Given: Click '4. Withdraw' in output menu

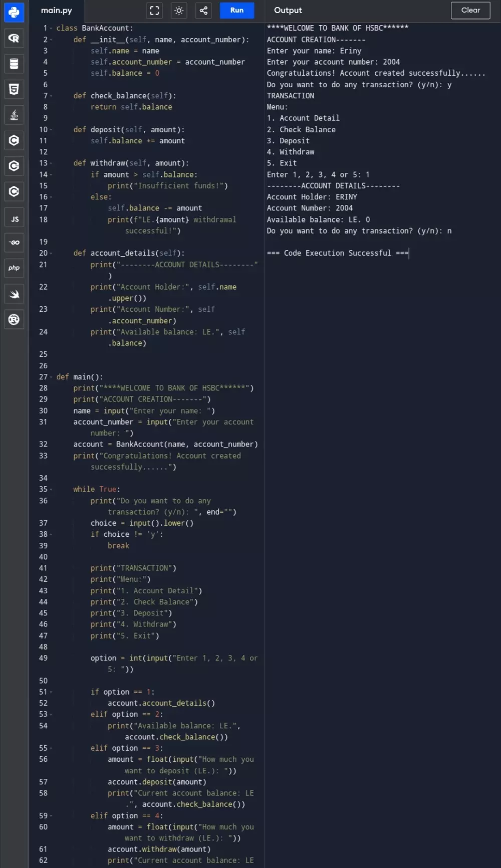Looking at the screenshot, I should pyautogui.click(x=291, y=152).
